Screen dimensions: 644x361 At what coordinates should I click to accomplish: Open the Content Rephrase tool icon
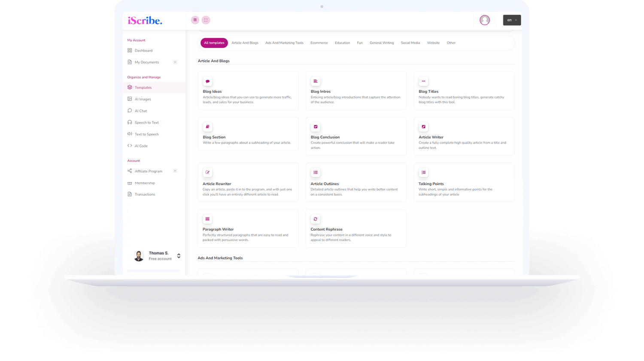click(x=316, y=219)
